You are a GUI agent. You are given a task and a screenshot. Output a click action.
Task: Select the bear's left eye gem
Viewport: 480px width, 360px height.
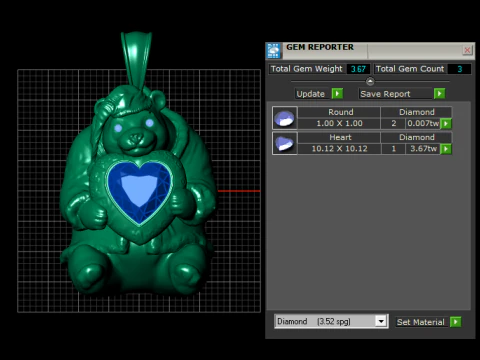pos(118,128)
